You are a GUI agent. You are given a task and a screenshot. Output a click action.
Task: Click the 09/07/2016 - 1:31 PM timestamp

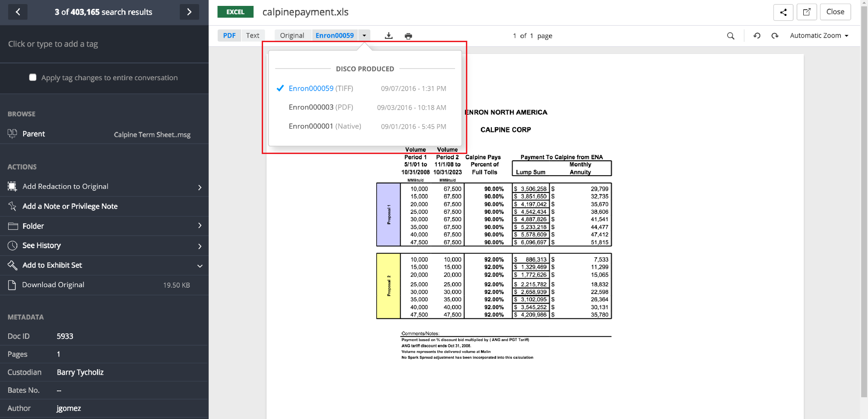[x=413, y=88]
